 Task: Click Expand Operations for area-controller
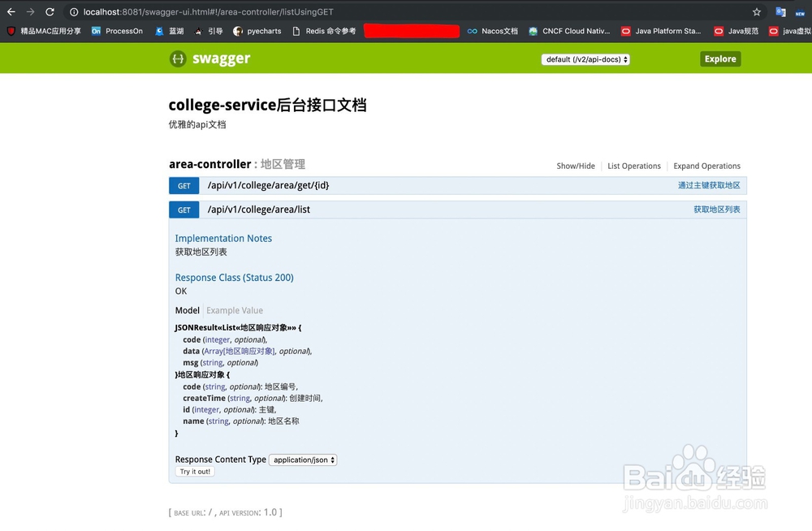click(x=706, y=166)
